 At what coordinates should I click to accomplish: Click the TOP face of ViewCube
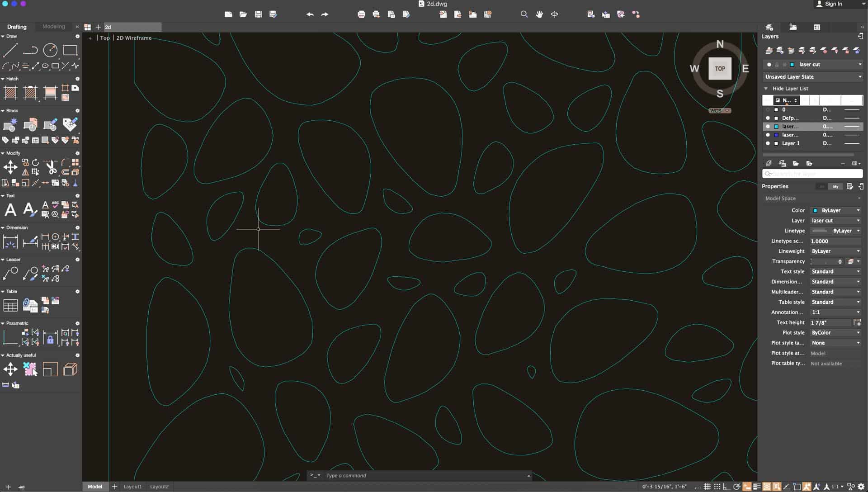(x=720, y=69)
